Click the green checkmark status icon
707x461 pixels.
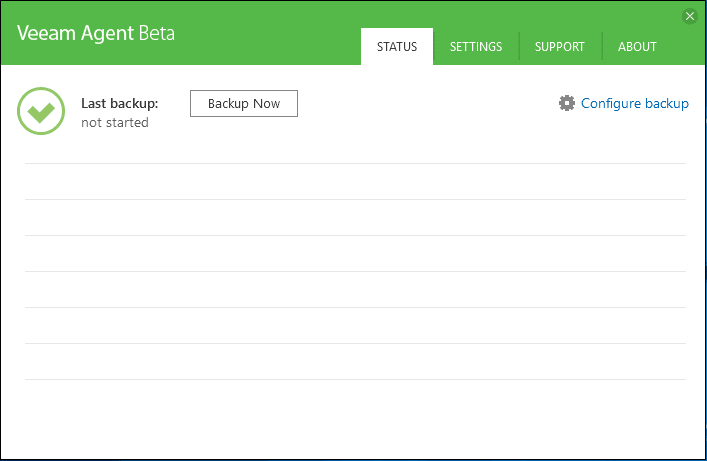coord(41,112)
